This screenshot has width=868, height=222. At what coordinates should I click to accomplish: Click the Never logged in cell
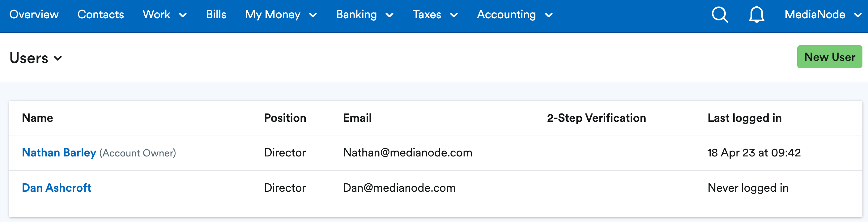(x=748, y=188)
